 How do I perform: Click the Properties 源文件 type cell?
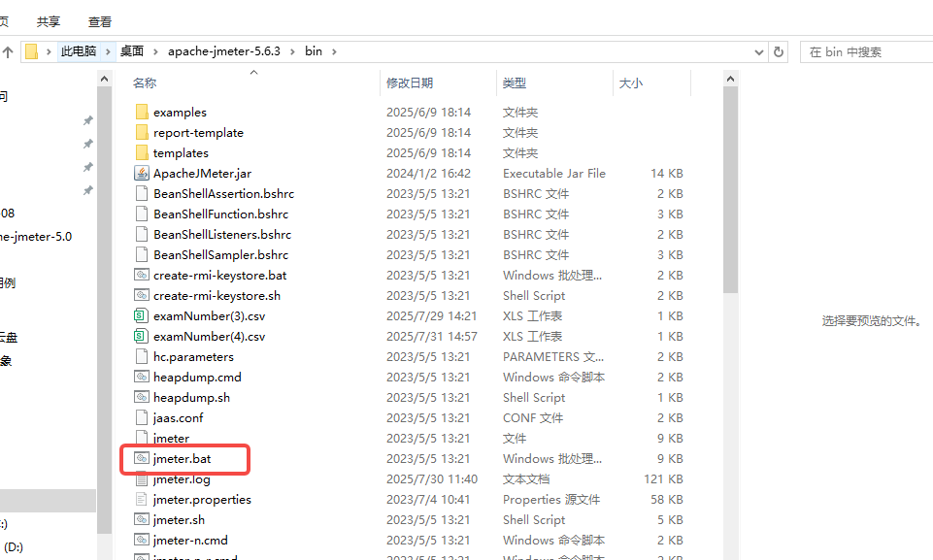551,499
